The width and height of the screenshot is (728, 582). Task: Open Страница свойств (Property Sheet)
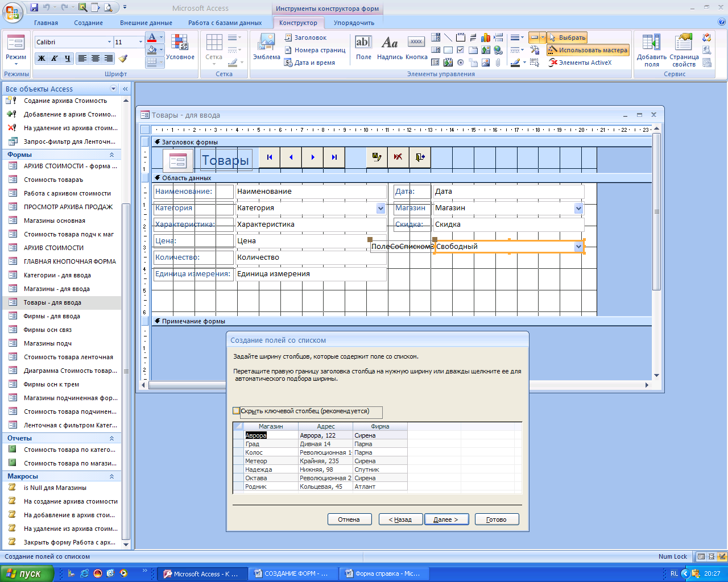(684, 50)
